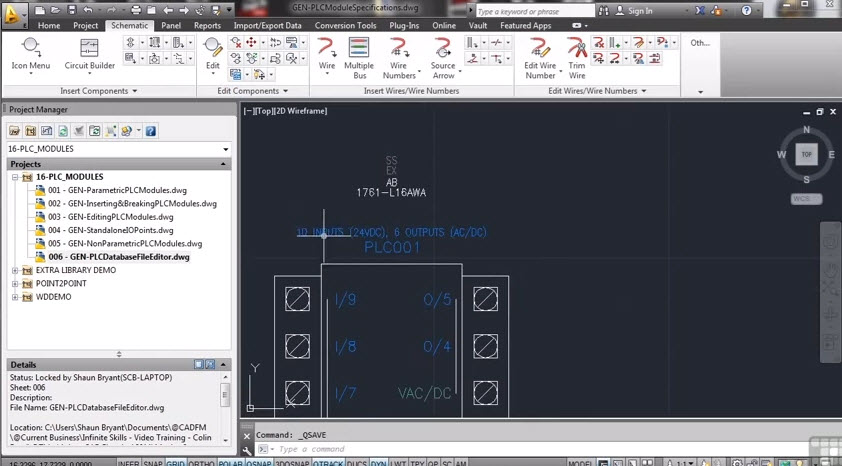Select the Multiple Bus tool
This screenshot has width=842, height=466.
[x=359, y=58]
